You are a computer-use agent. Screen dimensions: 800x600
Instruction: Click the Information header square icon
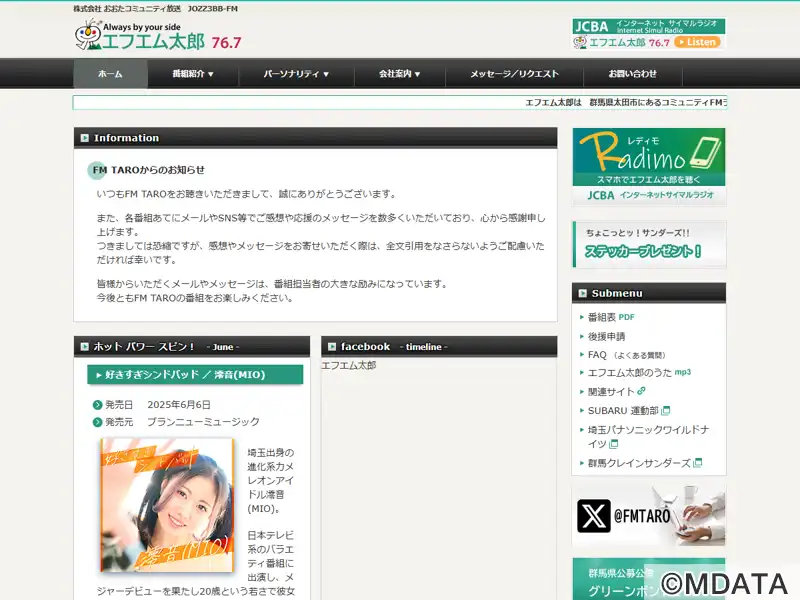pyautogui.click(x=85, y=138)
